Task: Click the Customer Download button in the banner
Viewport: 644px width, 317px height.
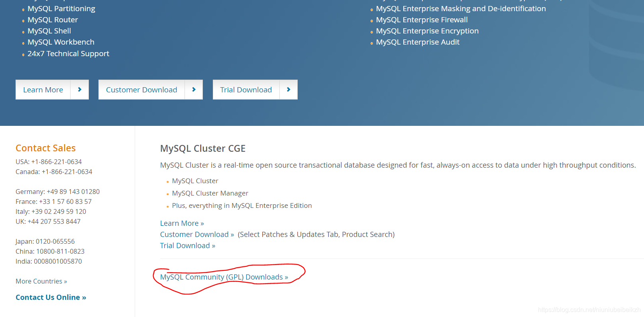Action: click(x=141, y=90)
